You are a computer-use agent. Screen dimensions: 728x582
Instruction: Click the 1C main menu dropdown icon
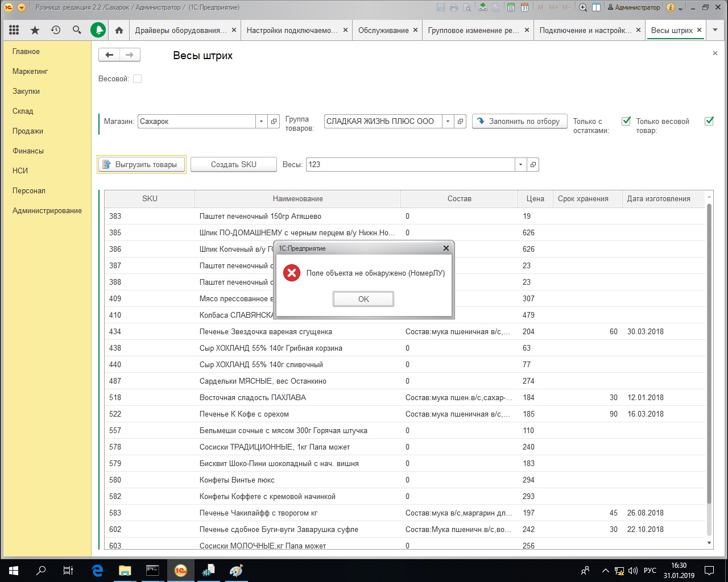pos(21,7)
